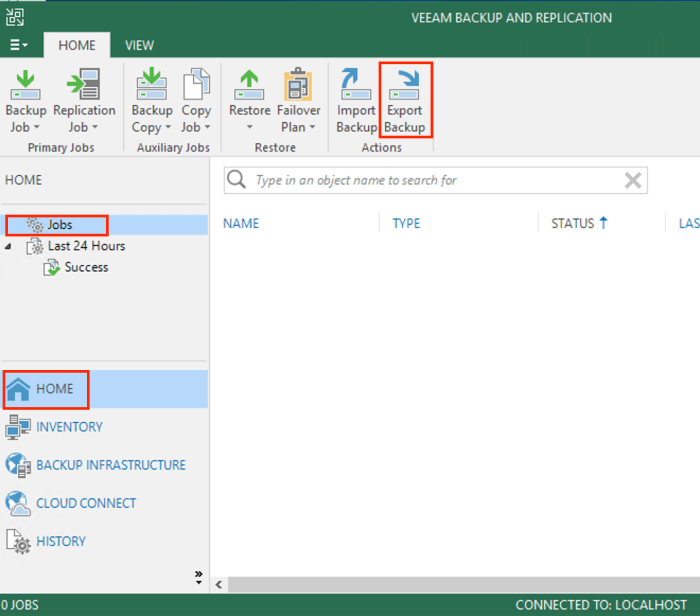Click the Restore icon
Image resolution: width=700 pixels, height=616 pixels.
249,85
